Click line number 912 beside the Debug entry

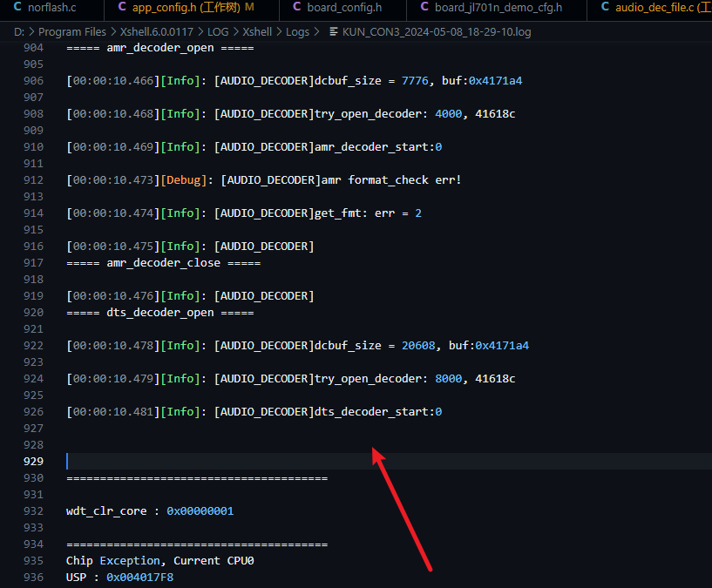pyautogui.click(x=34, y=180)
